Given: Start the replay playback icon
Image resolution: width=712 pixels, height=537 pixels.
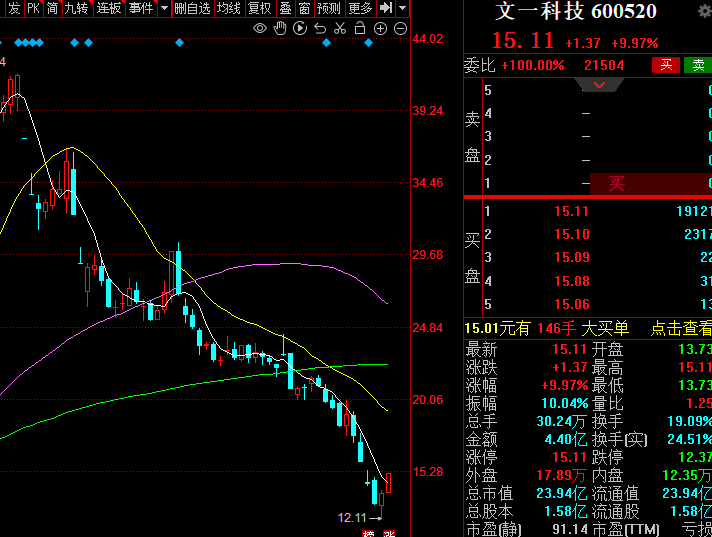Looking at the screenshot, I should [x=300, y=28].
